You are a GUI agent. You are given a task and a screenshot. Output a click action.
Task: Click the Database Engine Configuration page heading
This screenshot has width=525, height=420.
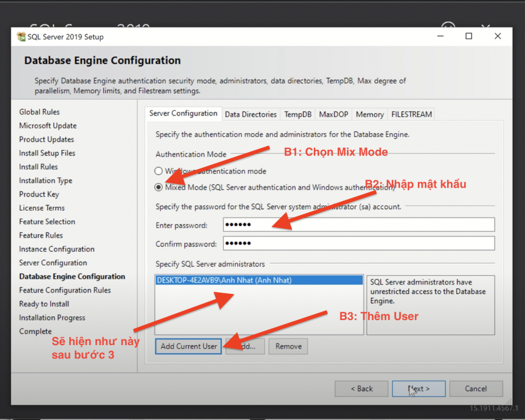[103, 61]
